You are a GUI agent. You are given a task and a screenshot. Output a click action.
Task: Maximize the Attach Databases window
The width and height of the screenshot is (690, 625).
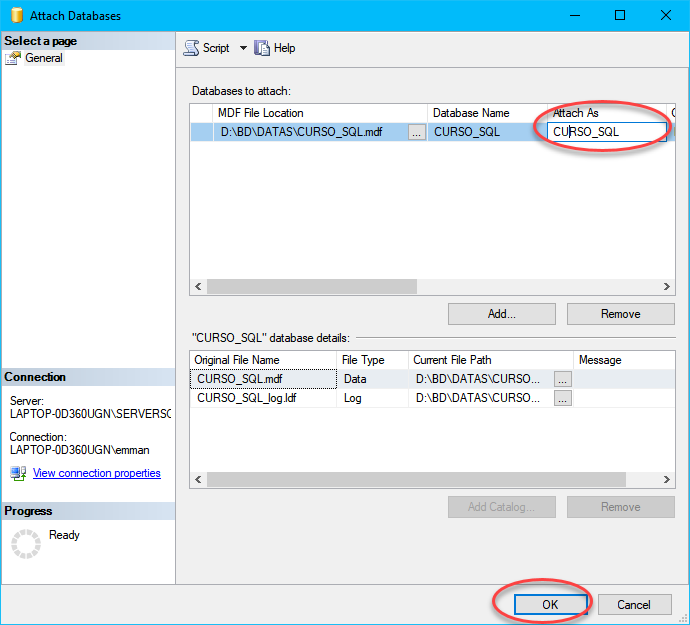pyautogui.click(x=620, y=15)
